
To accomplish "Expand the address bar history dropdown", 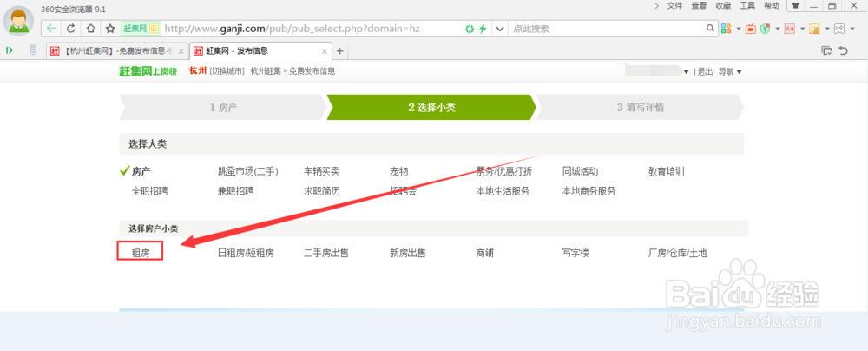I will point(500,29).
